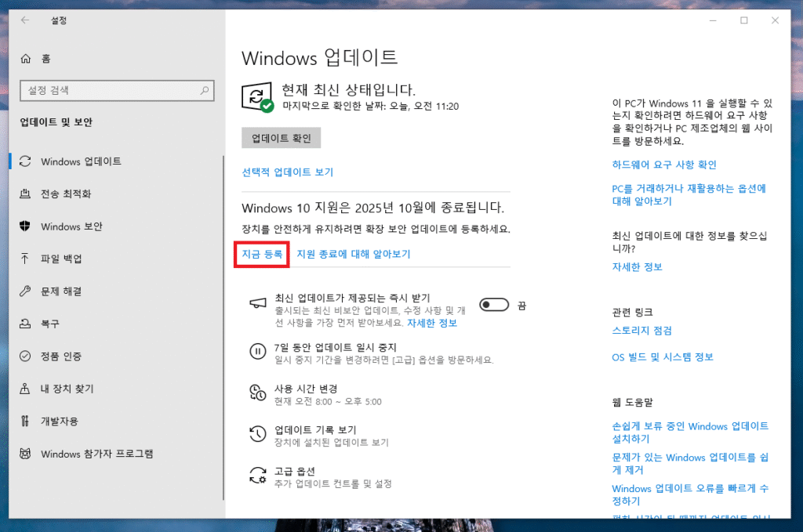Click the back arrow in Settings header
This screenshot has height=532, width=803.
24,20
